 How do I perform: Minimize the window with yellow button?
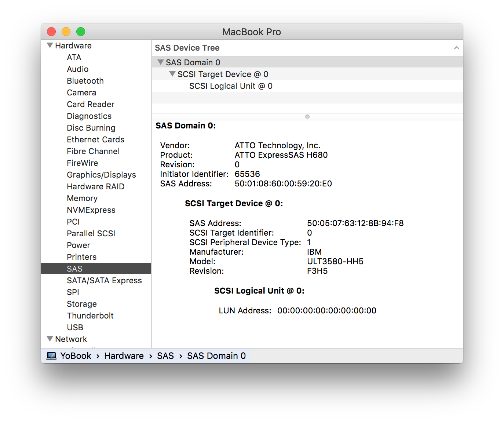(x=66, y=32)
